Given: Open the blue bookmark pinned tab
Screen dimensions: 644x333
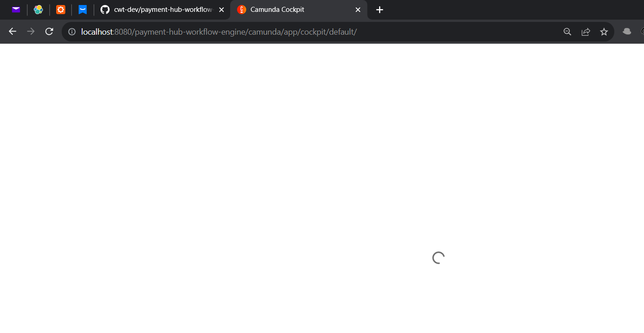Looking at the screenshot, I should tap(83, 10).
